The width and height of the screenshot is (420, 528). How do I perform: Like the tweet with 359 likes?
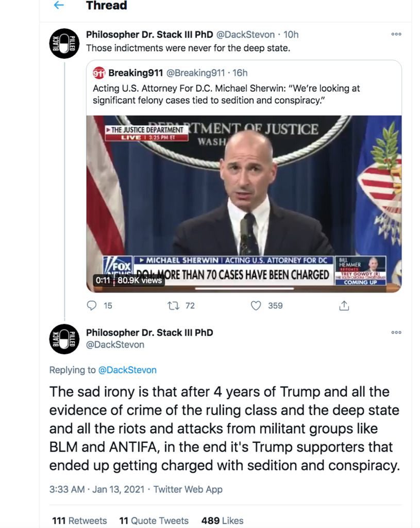coord(256,306)
